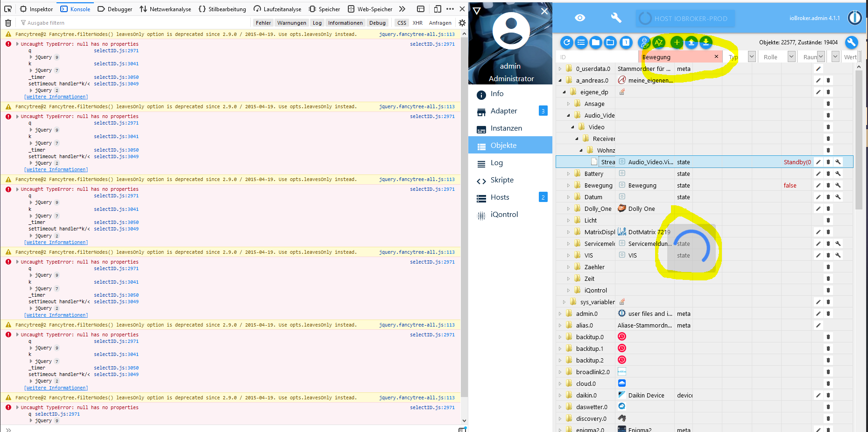Pick element selector tool in devtools

pyautogui.click(x=8, y=9)
